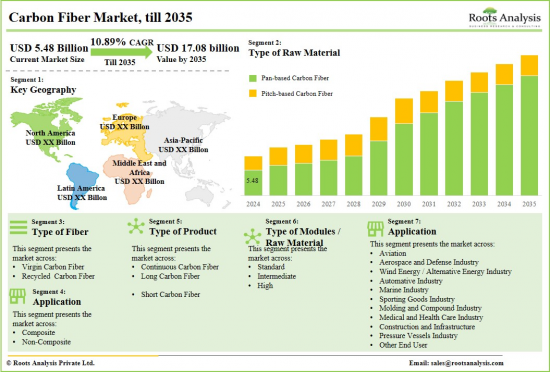The width and height of the screenshot is (550, 372).
Task: Click the node icon beside Type of Modules
Action: [x=253, y=237]
